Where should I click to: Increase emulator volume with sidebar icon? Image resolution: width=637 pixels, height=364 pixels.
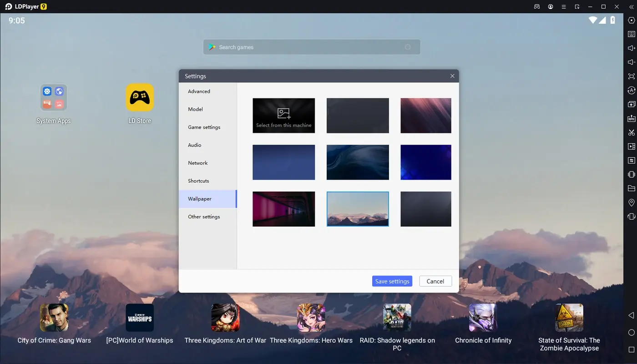pos(631,48)
